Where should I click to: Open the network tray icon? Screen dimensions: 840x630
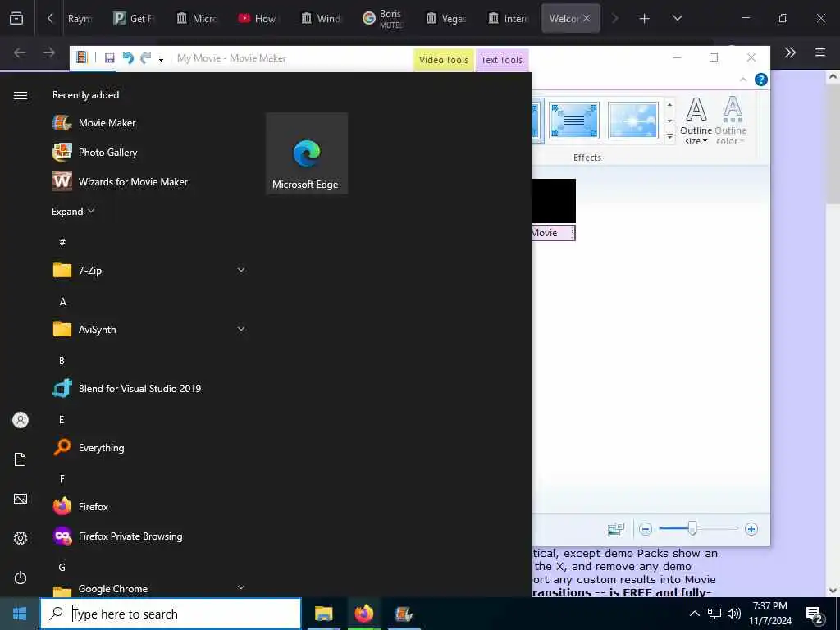(714, 614)
